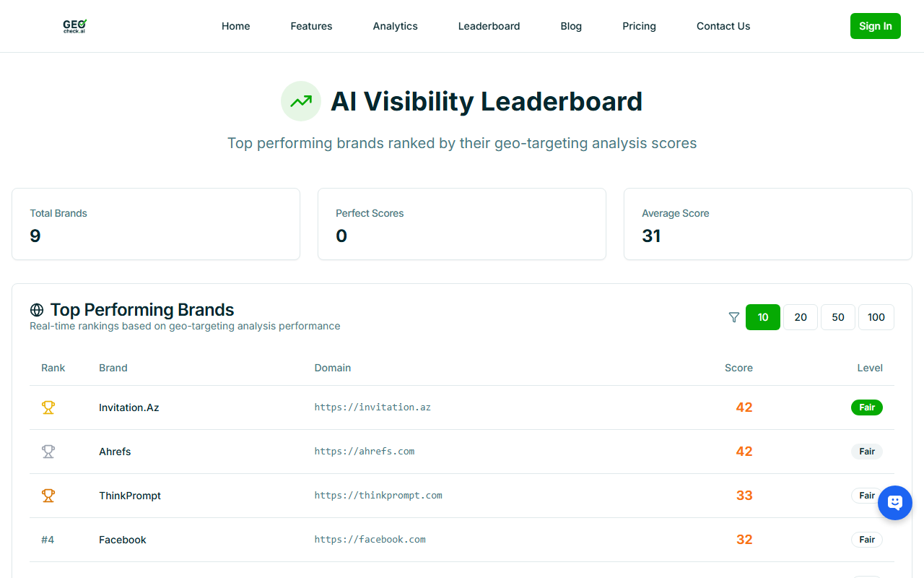Show 100 brands per page
924x578 pixels.
click(876, 317)
